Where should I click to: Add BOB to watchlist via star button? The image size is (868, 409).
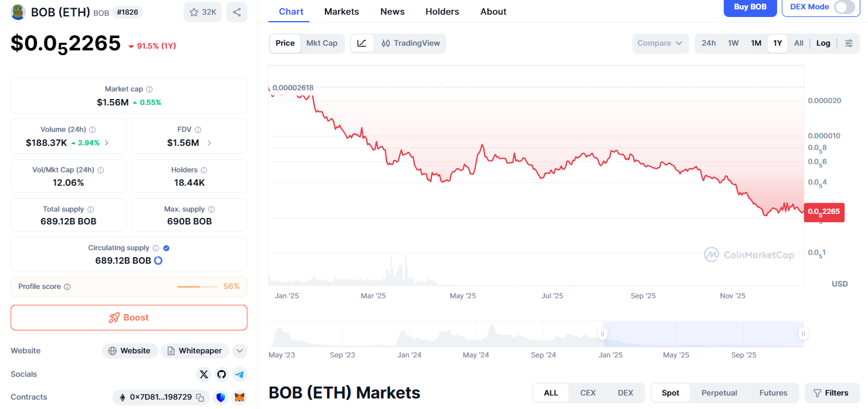202,12
